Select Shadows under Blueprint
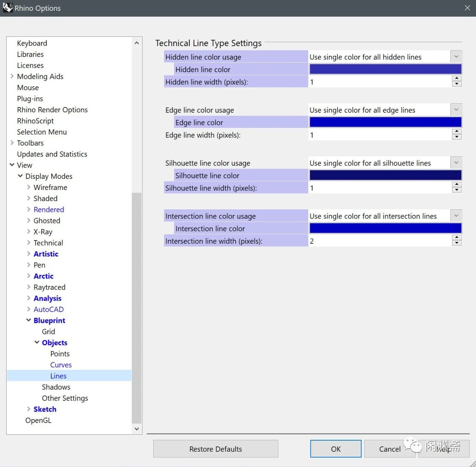476x467 pixels. [56, 387]
